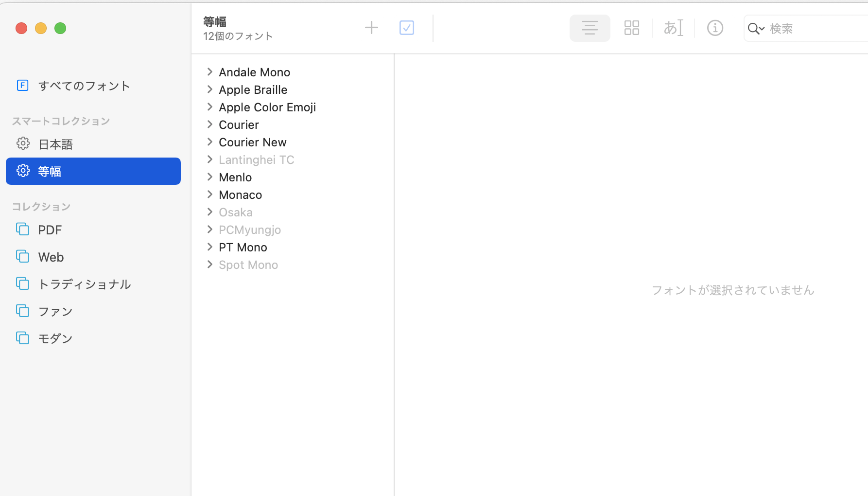Expand the Lantinghei TC font family

point(210,159)
